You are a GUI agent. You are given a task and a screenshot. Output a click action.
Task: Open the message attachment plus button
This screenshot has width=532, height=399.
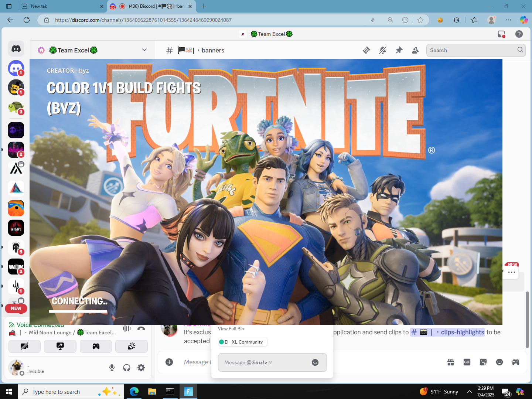[x=169, y=362]
